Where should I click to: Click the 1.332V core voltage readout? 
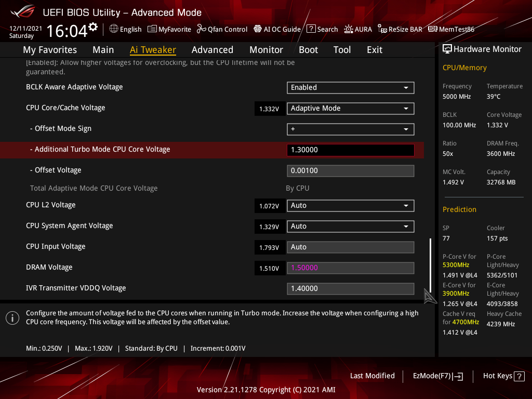pos(270,109)
